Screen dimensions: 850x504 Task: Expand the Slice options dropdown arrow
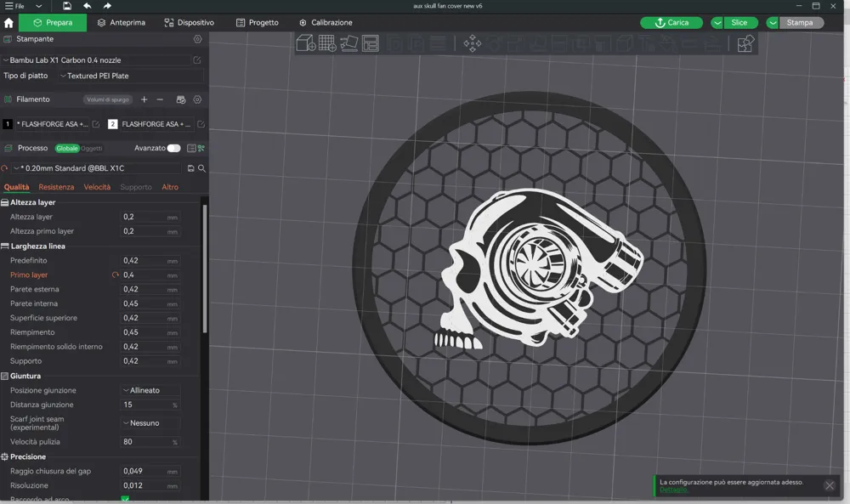click(717, 23)
